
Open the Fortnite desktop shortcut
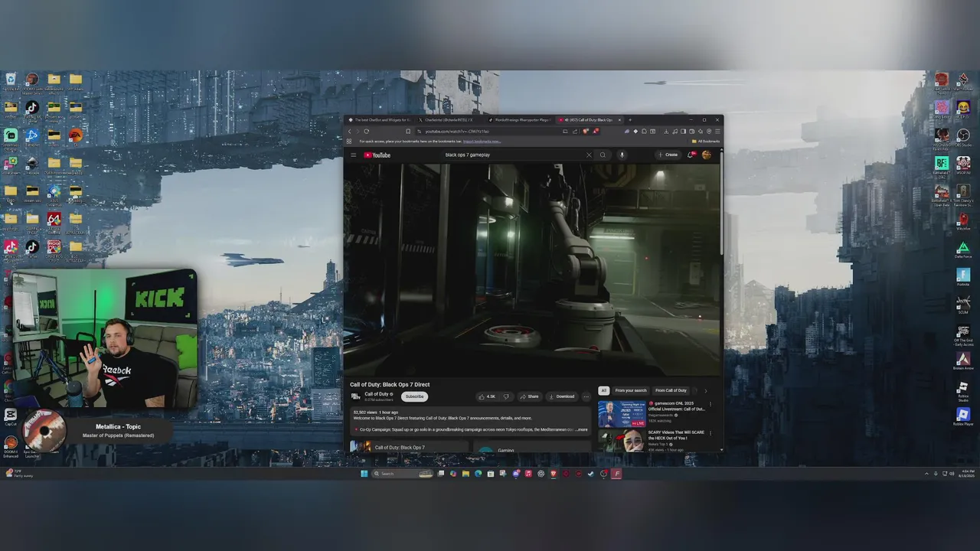[963, 278]
